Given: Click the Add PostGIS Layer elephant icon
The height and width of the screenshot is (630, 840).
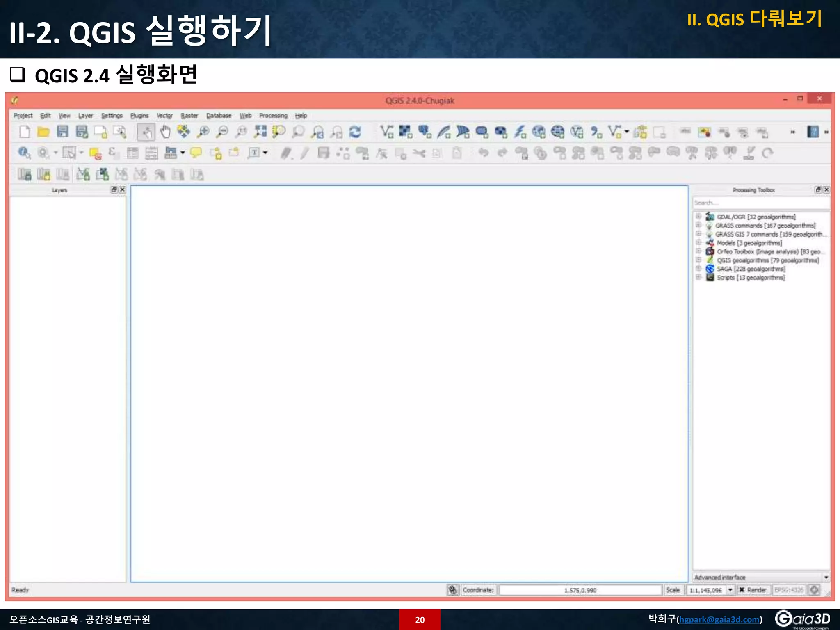Looking at the screenshot, I should [x=425, y=132].
